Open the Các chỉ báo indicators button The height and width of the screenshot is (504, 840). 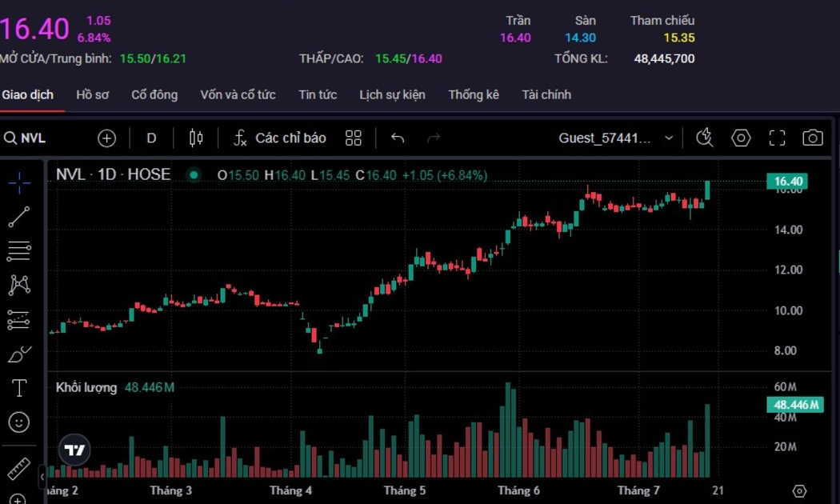tap(280, 138)
